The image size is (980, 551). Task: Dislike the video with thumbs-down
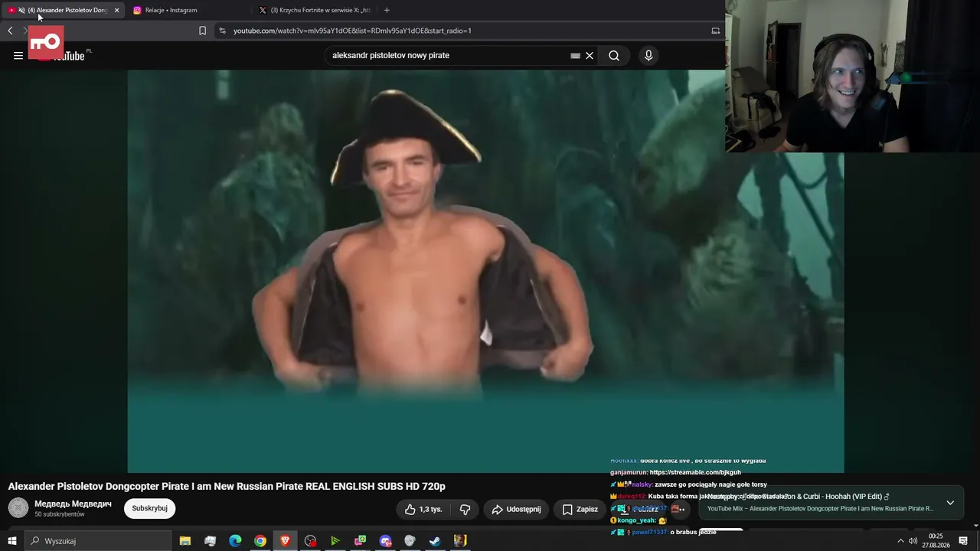pyautogui.click(x=465, y=509)
